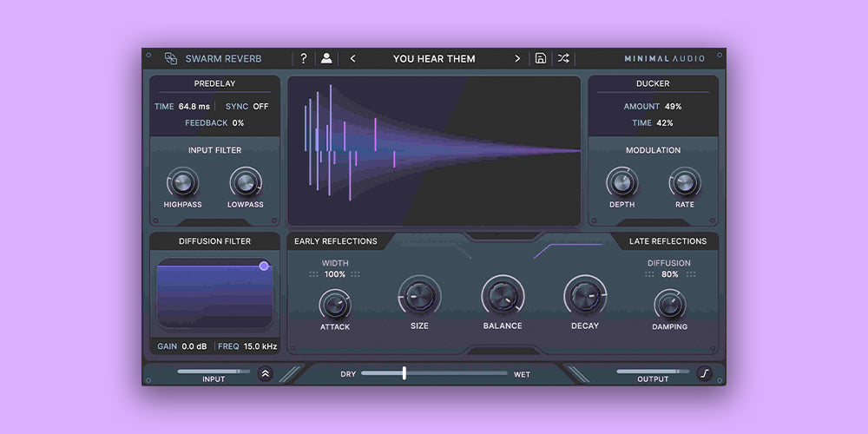Image resolution: width=868 pixels, height=434 pixels.
Task: Click the DRY/WET mix slider handle
Action: pyautogui.click(x=404, y=373)
